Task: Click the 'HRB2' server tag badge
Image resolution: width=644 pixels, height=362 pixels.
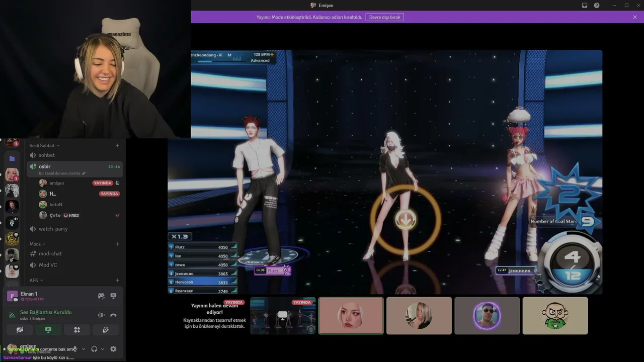Action: [71, 215]
